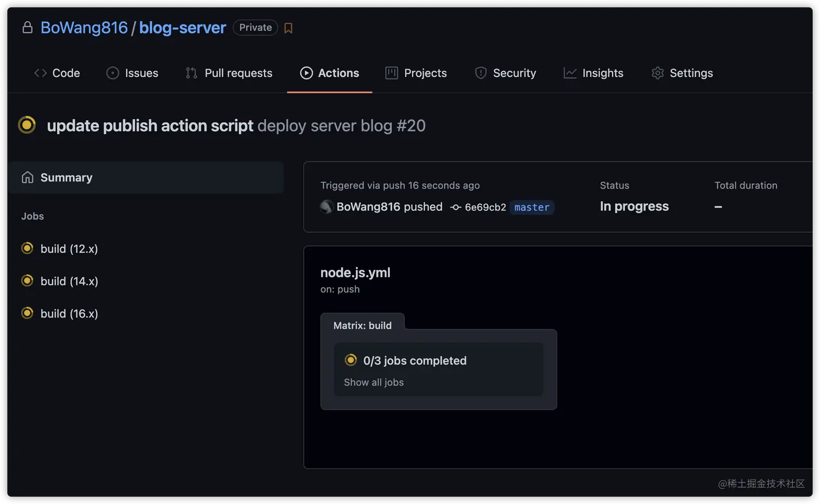Click the Show all jobs link
This screenshot has height=504, width=820.
coord(374,382)
